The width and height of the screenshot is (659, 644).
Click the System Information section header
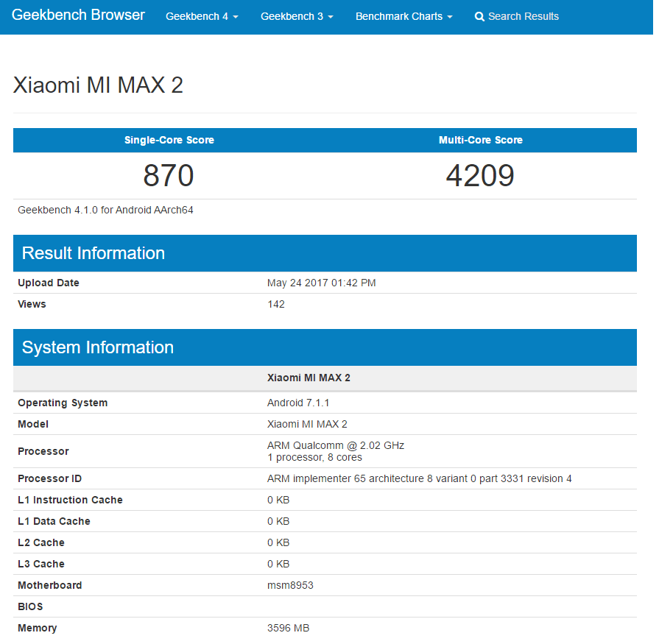pyautogui.click(x=325, y=347)
